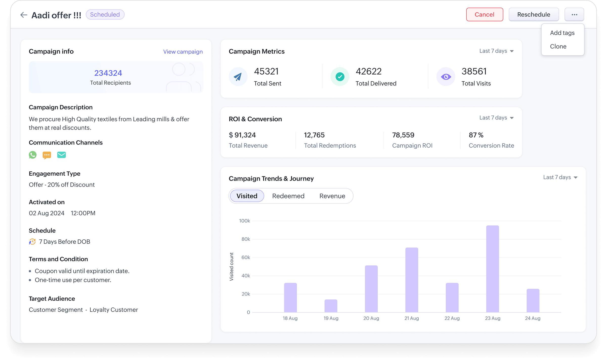This screenshot has height=364, width=607.
Task: Click the recurring schedule icon near 7 Days Before DOB
Action: pyautogui.click(x=32, y=242)
